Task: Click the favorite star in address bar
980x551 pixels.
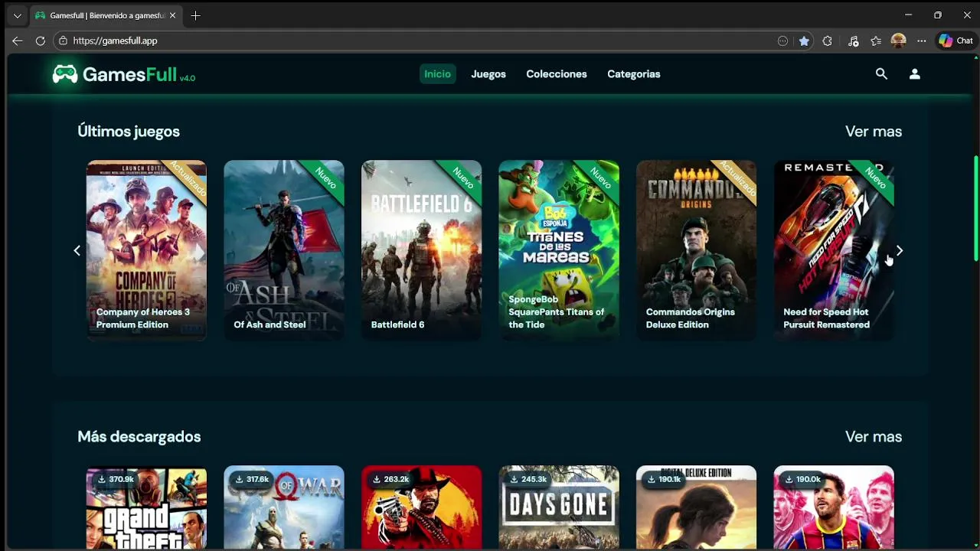Action: [804, 41]
